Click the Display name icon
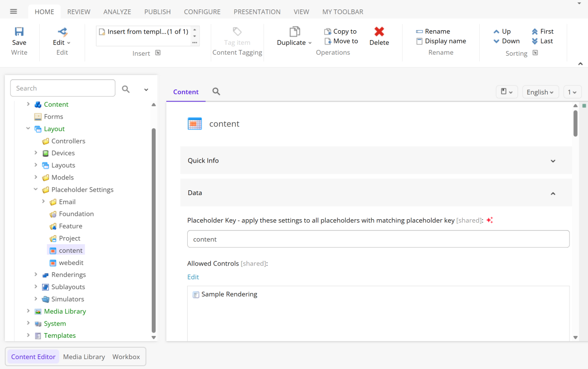The height and width of the screenshot is (369, 588). tap(419, 41)
